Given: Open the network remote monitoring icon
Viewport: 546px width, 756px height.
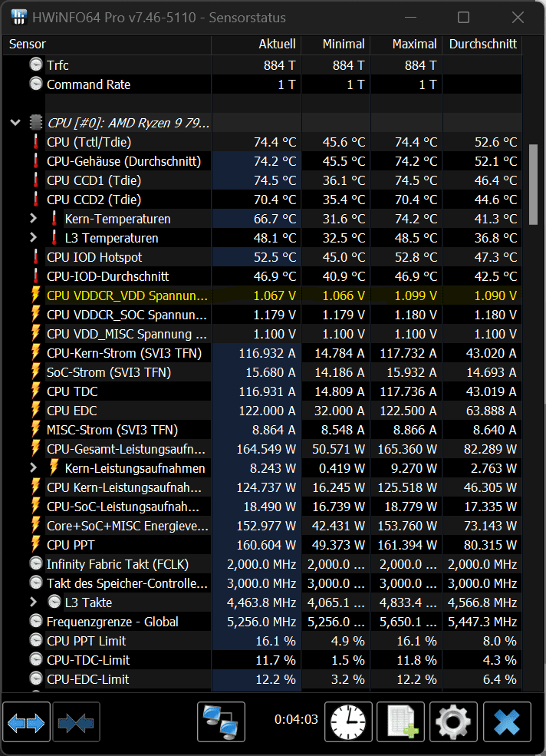Looking at the screenshot, I should (x=221, y=722).
